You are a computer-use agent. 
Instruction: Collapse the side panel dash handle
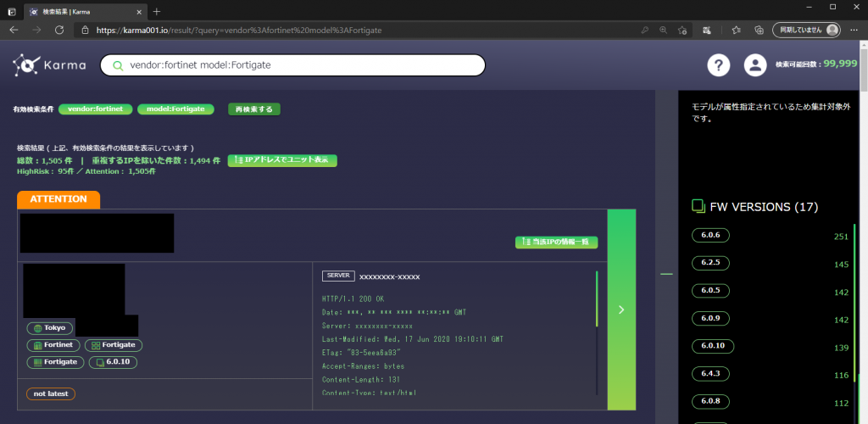click(x=666, y=274)
